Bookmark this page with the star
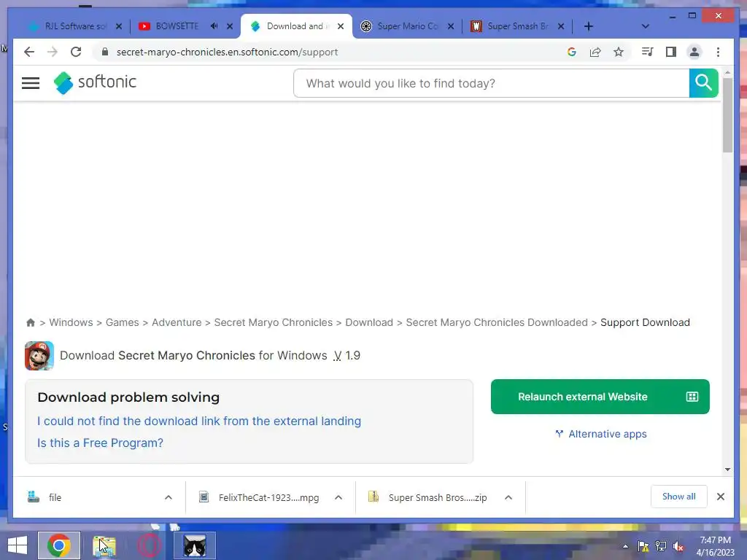The image size is (747, 560). pos(619,52)
